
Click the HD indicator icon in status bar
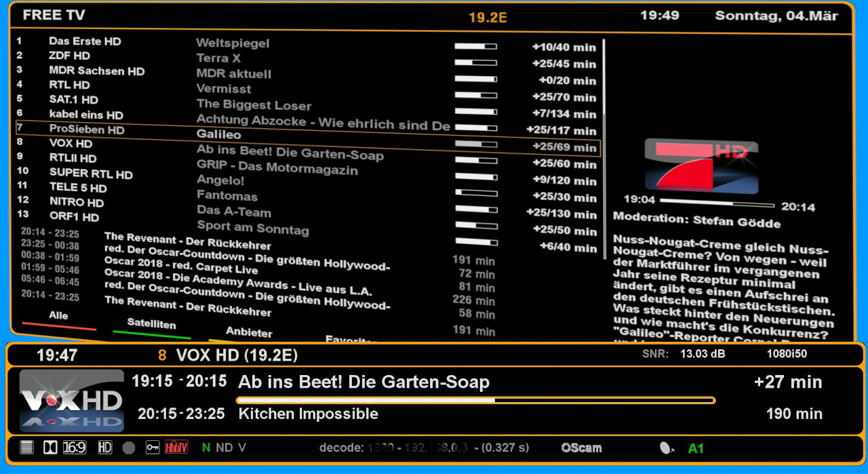pos(105,448)
